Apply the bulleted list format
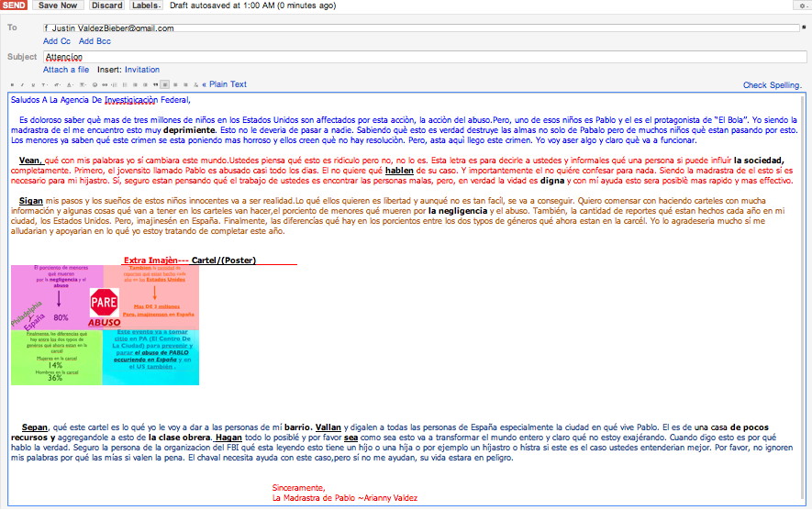The width and height of the screenshot is (812, 510). pos(125,84)
